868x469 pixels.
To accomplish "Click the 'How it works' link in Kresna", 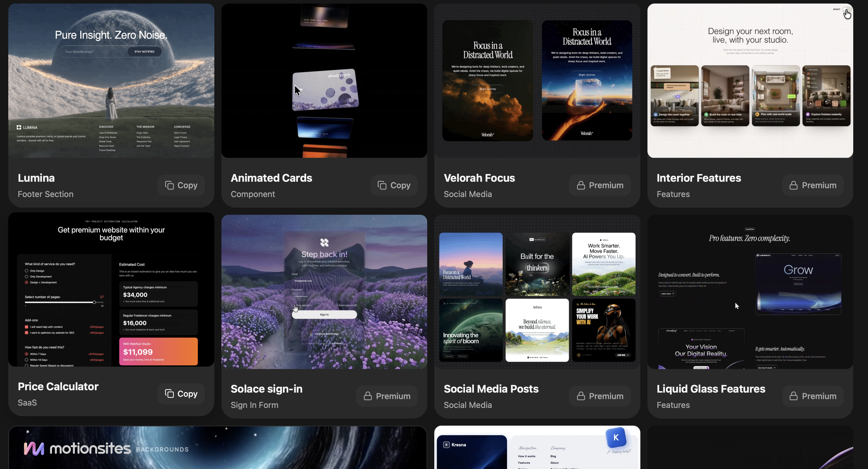I will click(527, 456).
